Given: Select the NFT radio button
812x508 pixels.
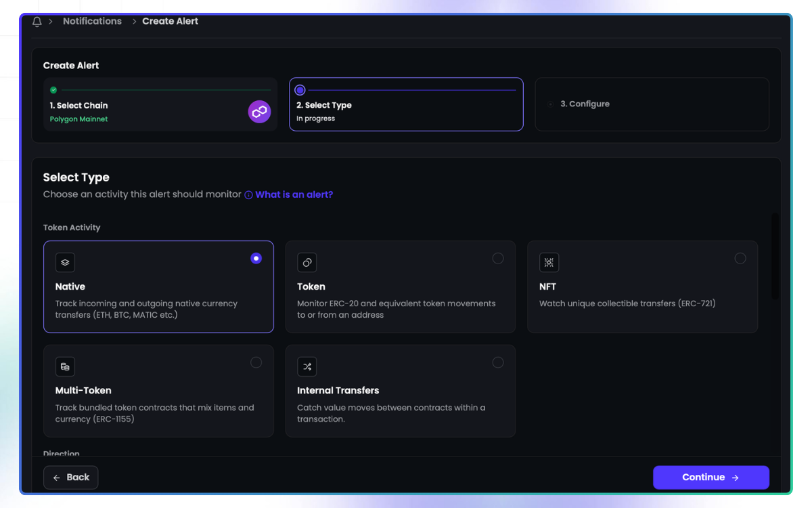Looking at the screenshot, I should point(740,258).
